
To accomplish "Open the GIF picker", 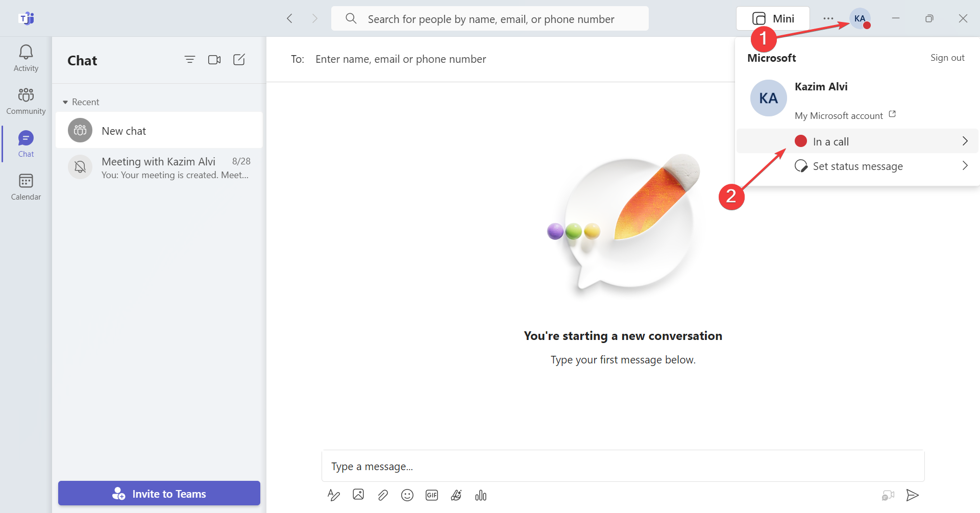I will (432, 495).
